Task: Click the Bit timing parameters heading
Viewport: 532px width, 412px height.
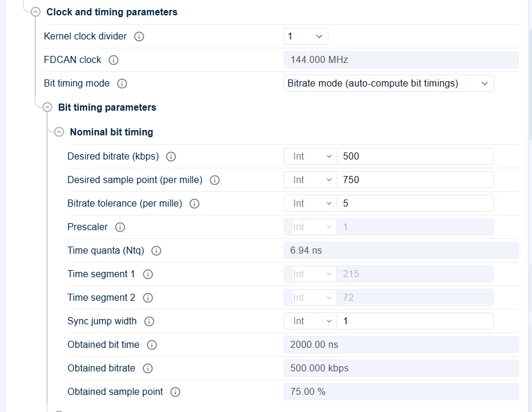Action: coord(107,108)
